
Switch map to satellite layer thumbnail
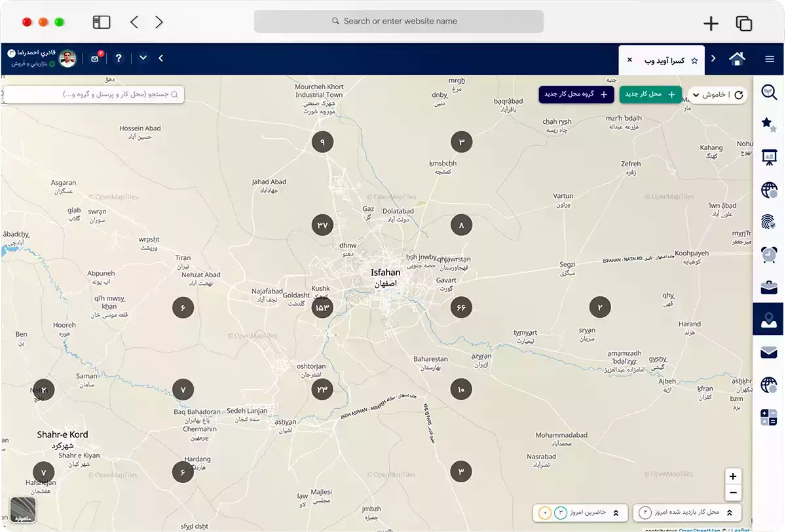pos(23,510)
